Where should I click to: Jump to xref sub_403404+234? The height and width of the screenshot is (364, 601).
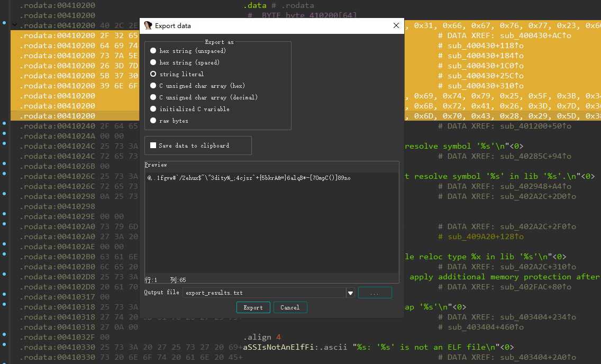[x=538, y=317]
